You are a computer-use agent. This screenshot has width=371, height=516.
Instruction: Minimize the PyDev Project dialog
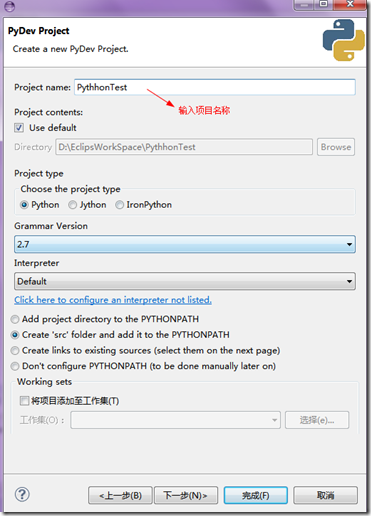[304, 5]
